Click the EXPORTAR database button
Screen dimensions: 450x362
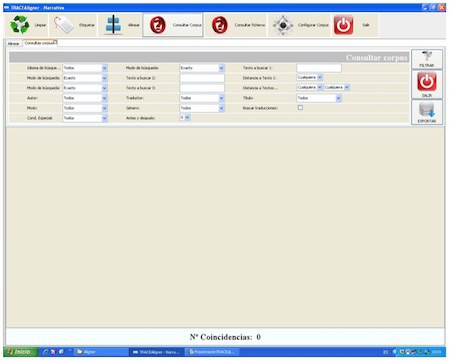coord(427,113)
